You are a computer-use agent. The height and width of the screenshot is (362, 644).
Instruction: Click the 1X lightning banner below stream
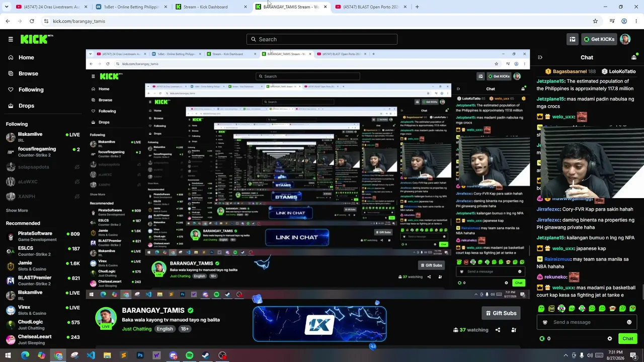click(x=319, y=324)
